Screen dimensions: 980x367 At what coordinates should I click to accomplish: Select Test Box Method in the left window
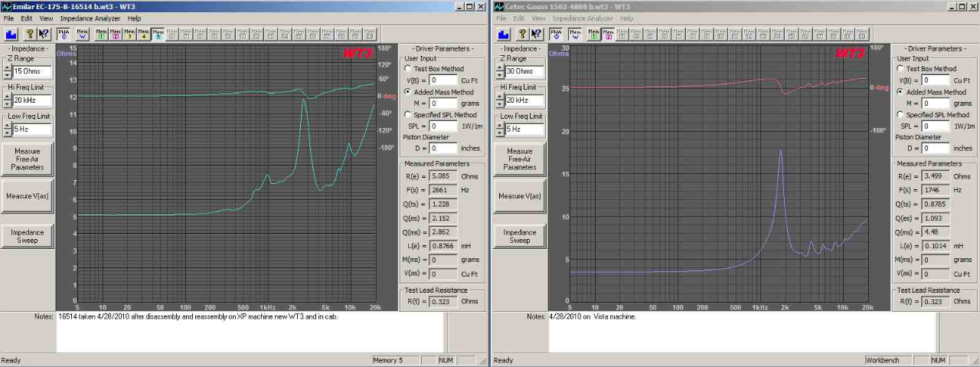coord(408,68)
